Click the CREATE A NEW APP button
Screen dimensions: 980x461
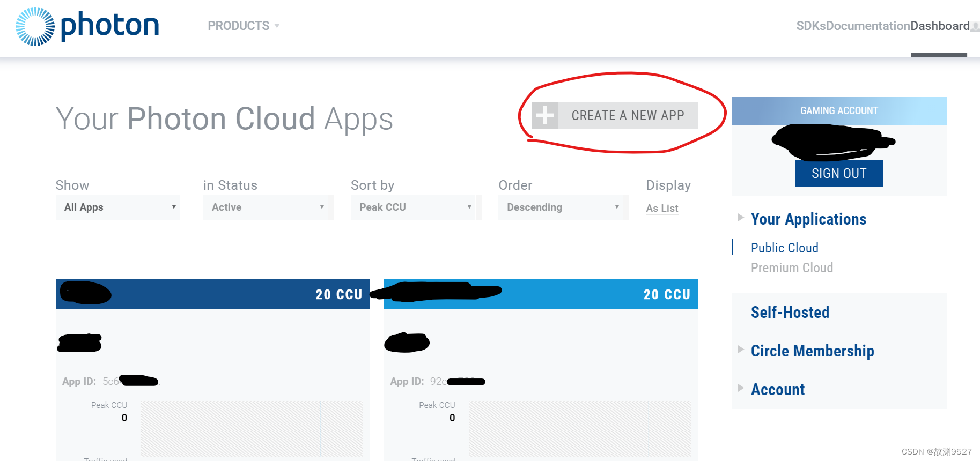[x=615, y=115]
